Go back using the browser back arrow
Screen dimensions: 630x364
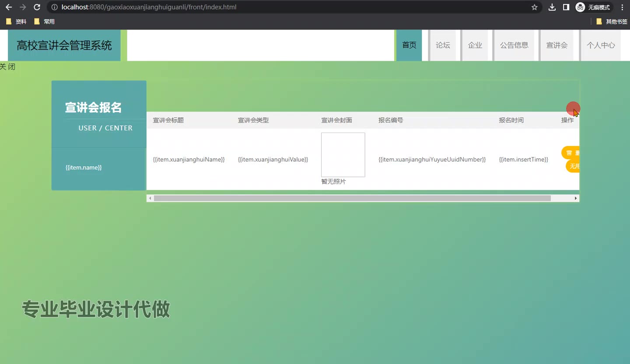point(9,7)
